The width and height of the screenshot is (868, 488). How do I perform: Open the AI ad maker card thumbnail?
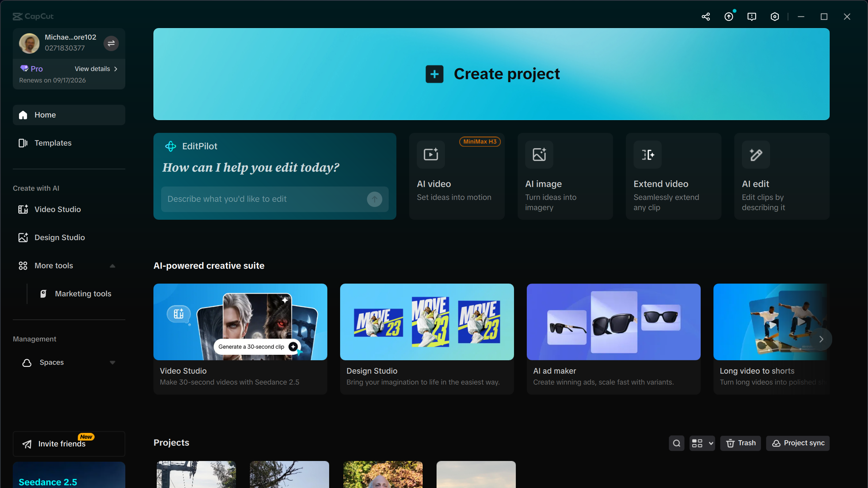[614, 322]
